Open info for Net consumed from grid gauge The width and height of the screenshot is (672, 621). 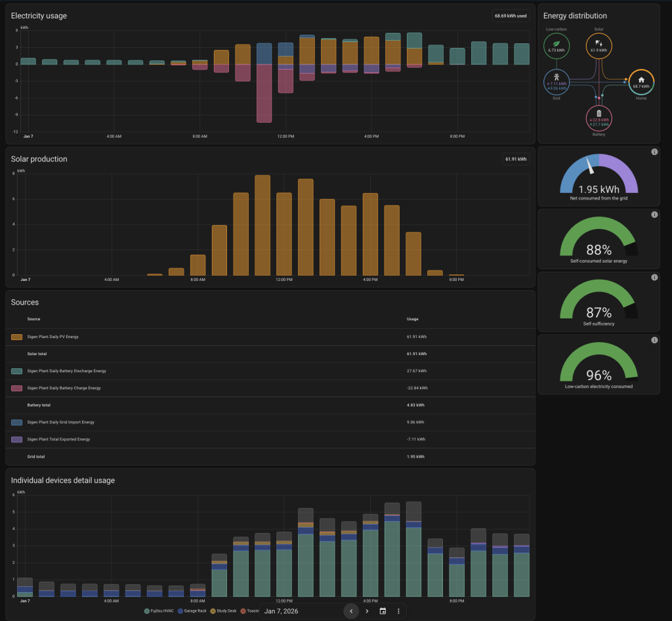654,152
